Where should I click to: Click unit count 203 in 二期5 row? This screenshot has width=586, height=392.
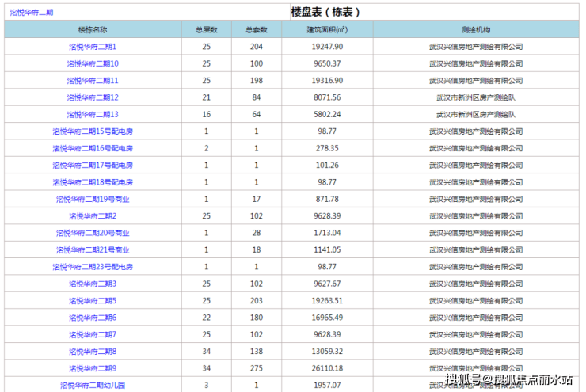(257, 301)
